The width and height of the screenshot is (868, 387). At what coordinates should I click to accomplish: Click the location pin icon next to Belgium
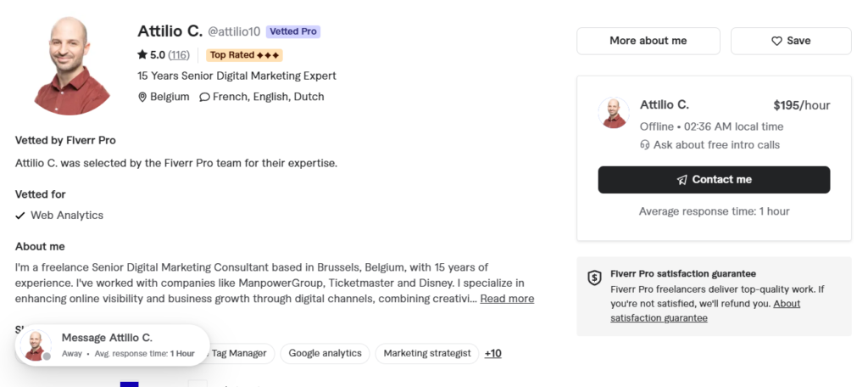[x=142, y=97]
